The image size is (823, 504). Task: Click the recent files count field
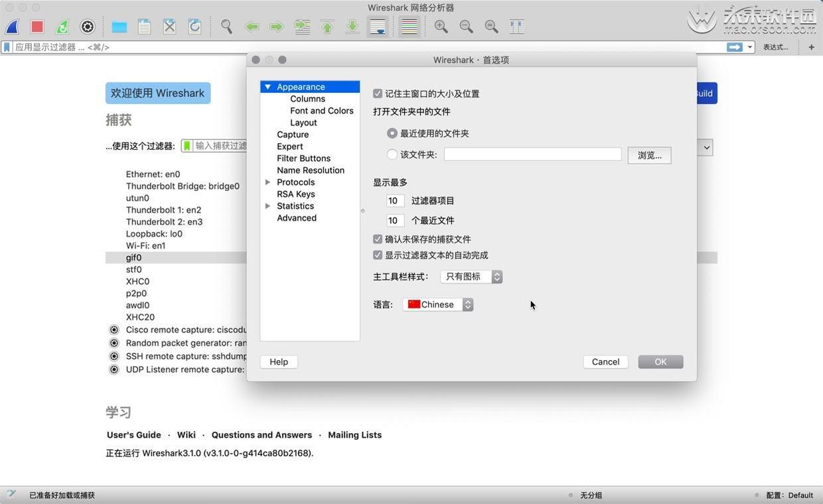pos(395,221)
